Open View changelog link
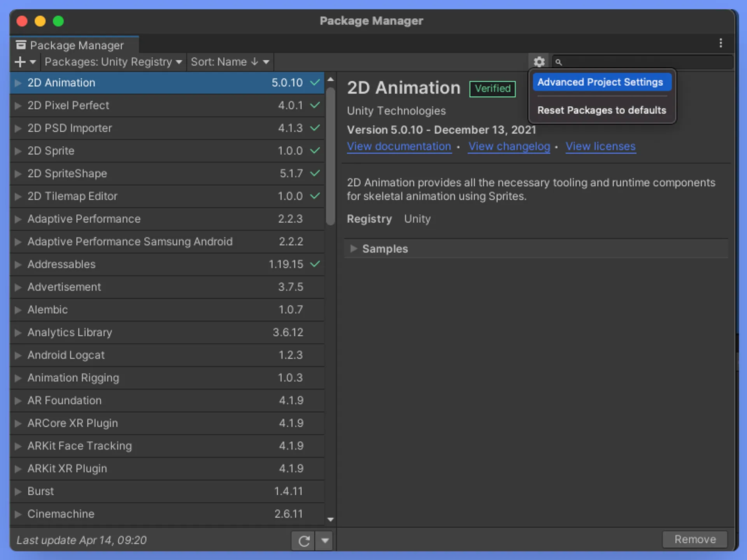Screen dimensions: 747x560 (x=509, y=146)
